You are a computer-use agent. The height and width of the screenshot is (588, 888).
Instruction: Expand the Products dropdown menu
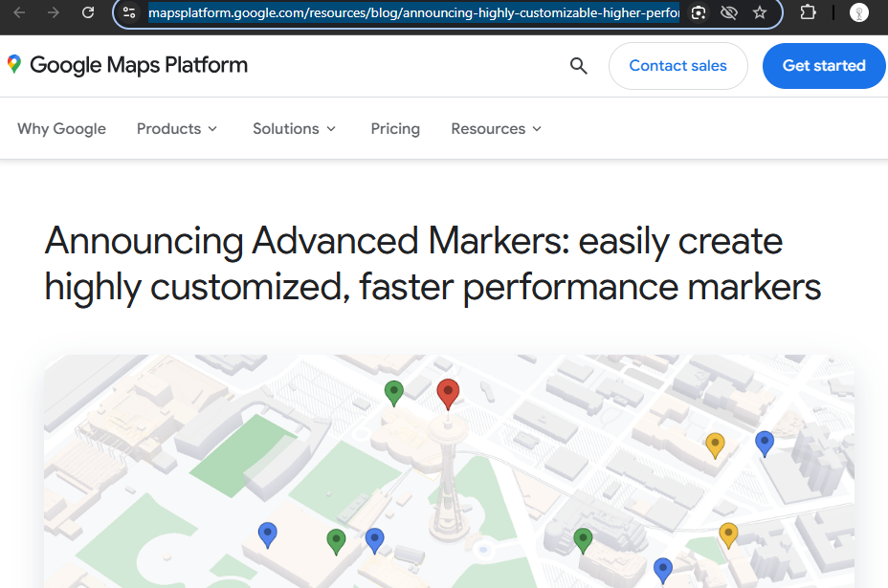(177, 129)
